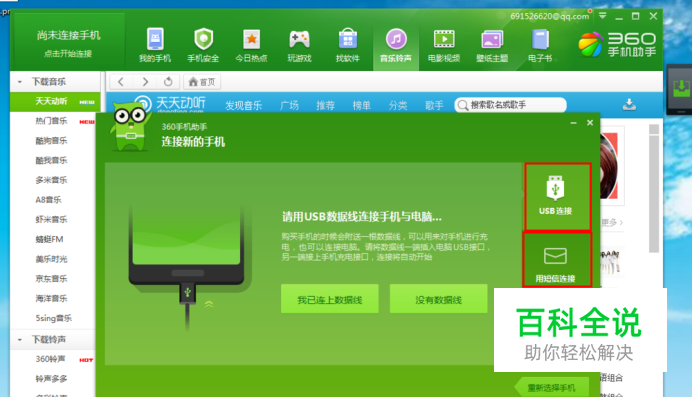Open 手机安全 phone security shield

pyautogui.click(x=203, y=45)
